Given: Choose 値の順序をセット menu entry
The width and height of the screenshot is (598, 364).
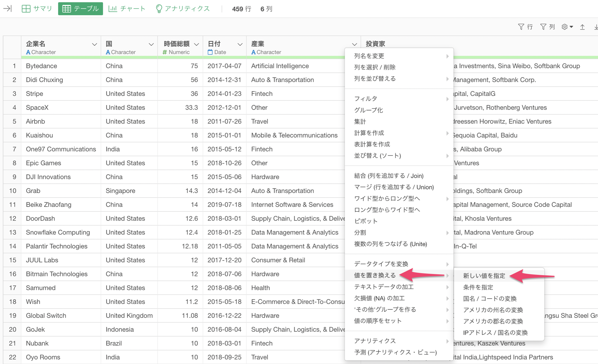Looking at the screenshot, I should (x=399, y=321).
